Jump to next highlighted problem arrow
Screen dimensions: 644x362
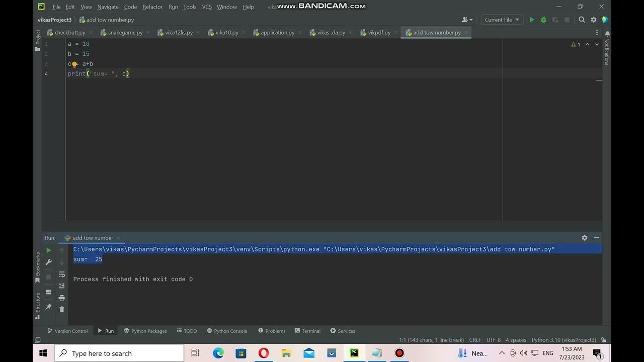pyautogui.click(x=597, y=45)
